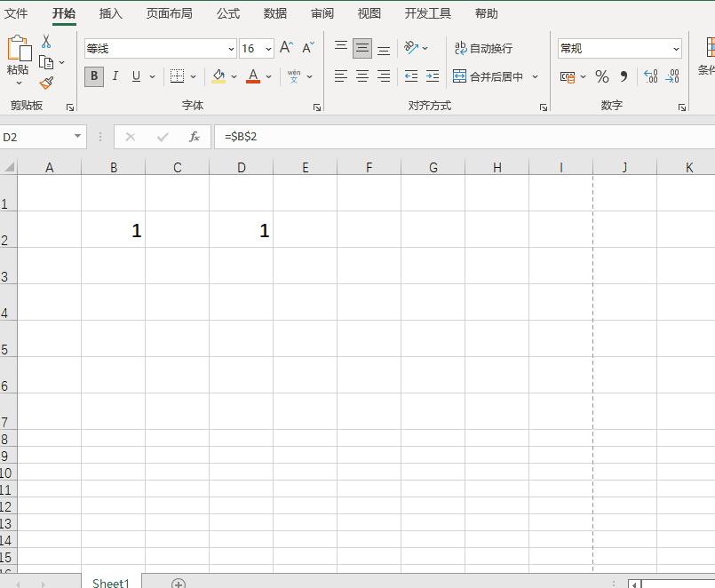Switch to the 插入 ribbon tab
This screenshot has height=588, width=715.
(x=111, y=13)
